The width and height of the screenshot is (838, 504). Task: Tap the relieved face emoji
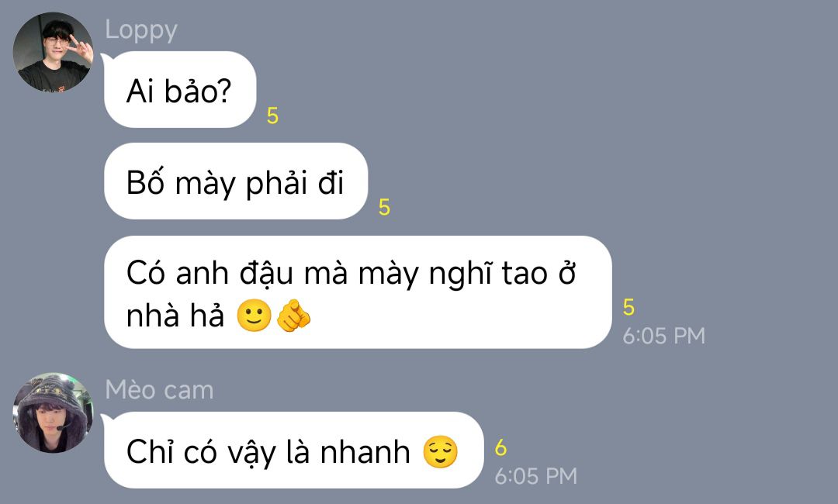pos(441,452)
